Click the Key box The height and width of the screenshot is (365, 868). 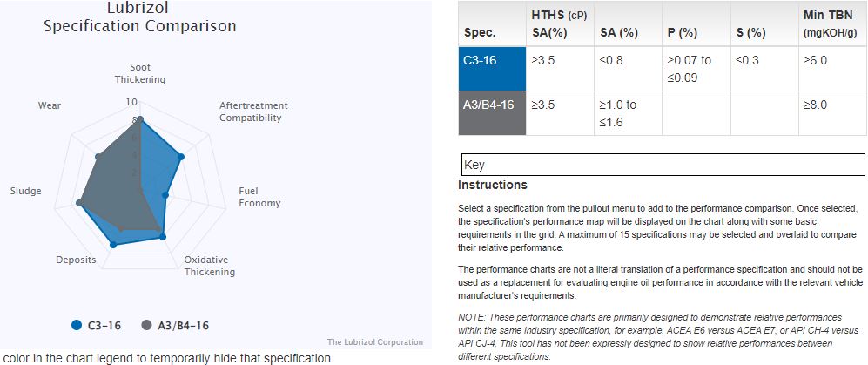660,165
